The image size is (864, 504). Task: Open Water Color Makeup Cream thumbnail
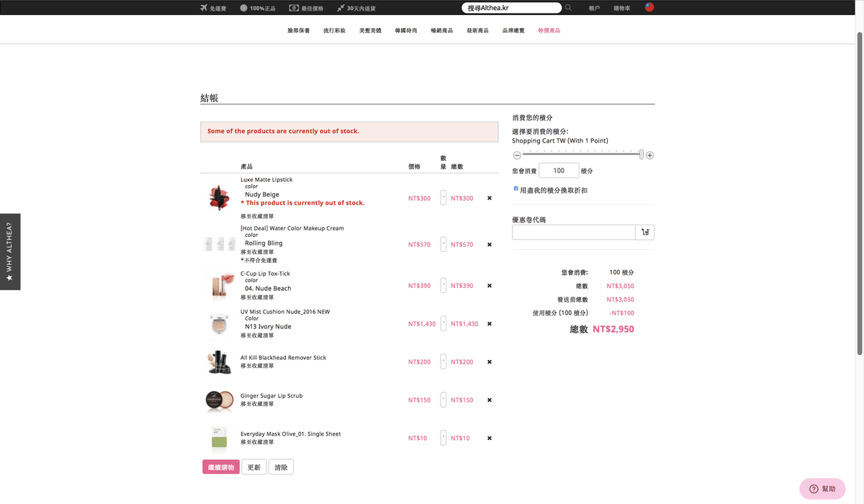tap(218, 244)
